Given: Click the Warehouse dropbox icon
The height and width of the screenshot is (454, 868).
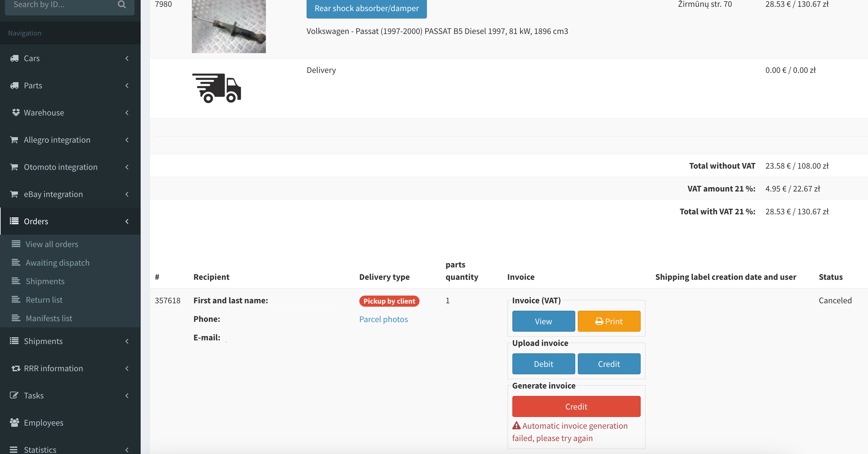Looking at the screenshot, I should [15, 112].
